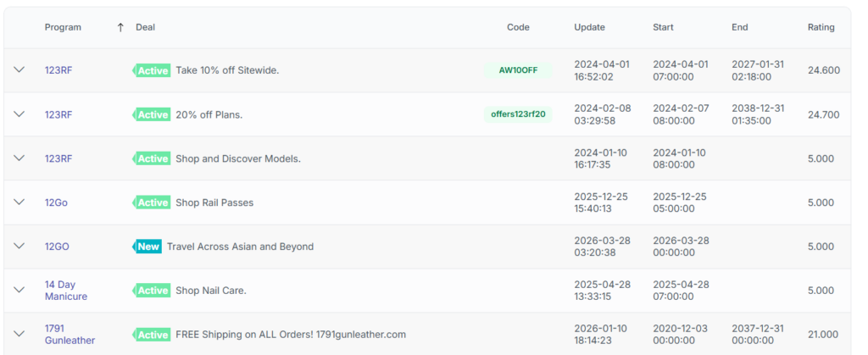Sort by the Update column header
This screenshot has width=868, height=355.
click(589, 27)
